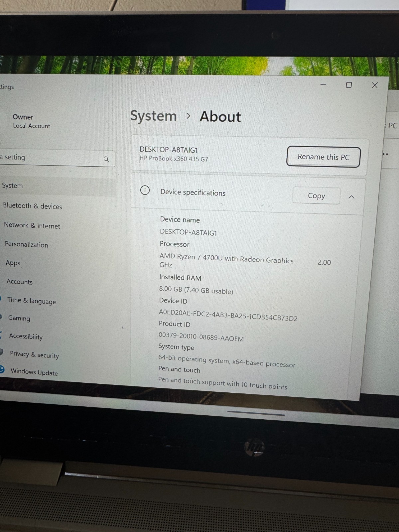
Task: Go back to System breadcrumb
Action: pyautogui.click(x=153, y=116)
